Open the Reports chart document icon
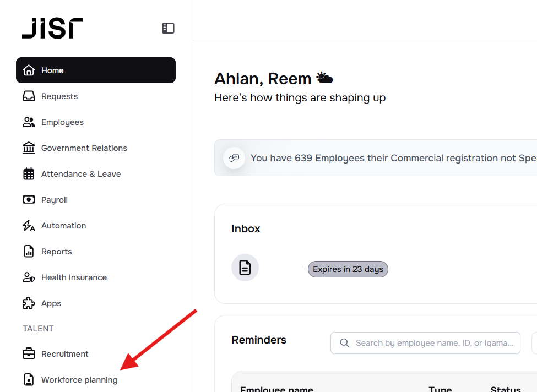The width and height of the screenshot is (537, 392). [29, 252]
